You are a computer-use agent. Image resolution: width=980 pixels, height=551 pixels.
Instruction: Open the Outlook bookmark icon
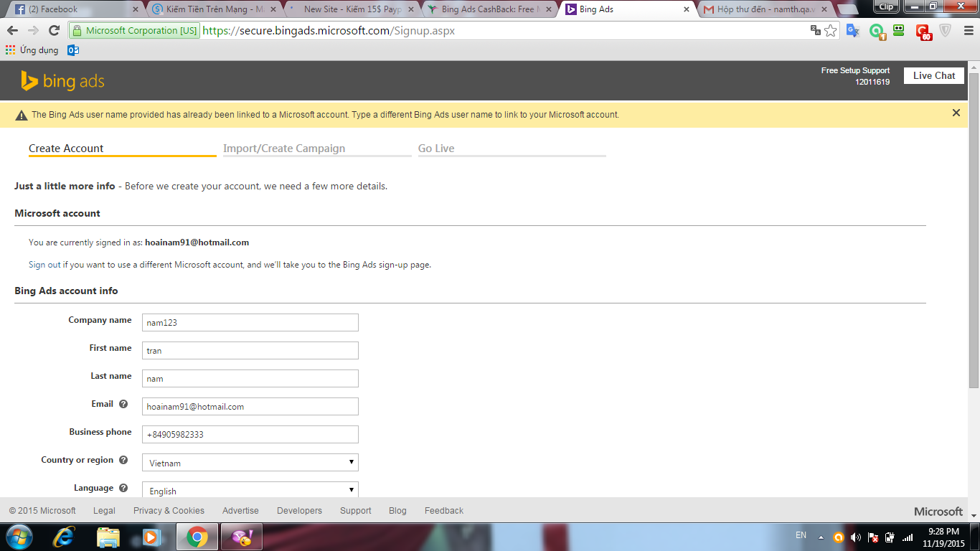coord(73,50)
